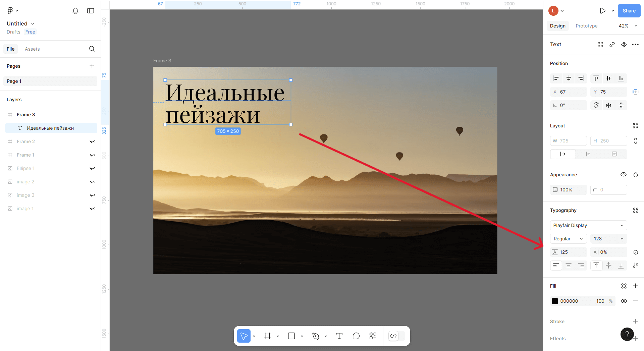Show hidden image 3 layer
Screen dimensions: 644x351
[x=92, y=195]
